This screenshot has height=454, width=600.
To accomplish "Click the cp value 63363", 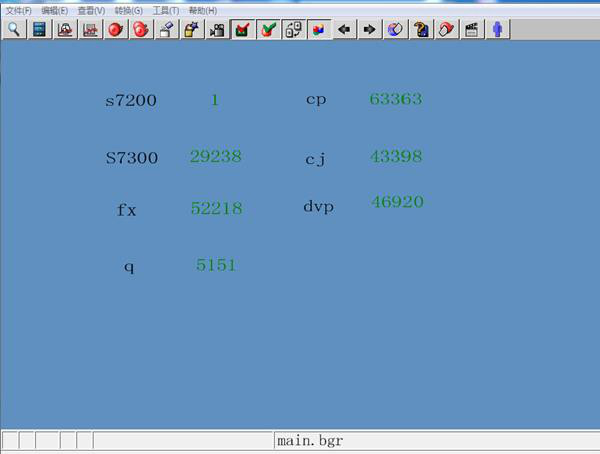I will coord(396,99).
